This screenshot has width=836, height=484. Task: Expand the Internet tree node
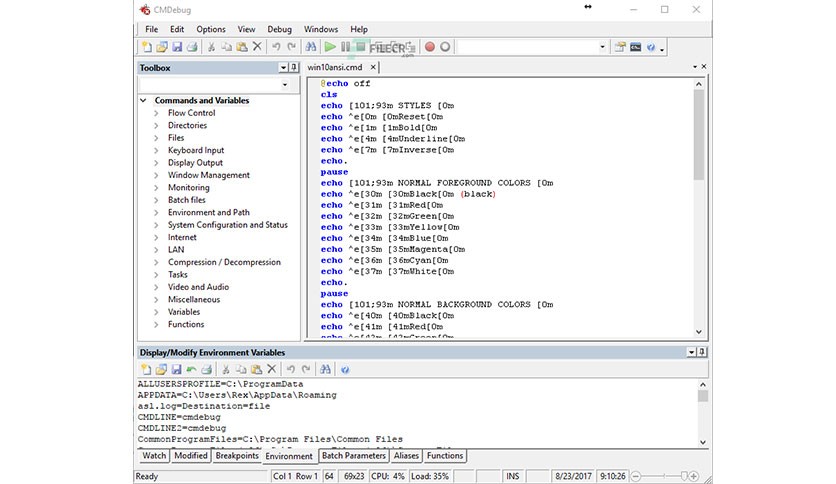tap(156, 237)
